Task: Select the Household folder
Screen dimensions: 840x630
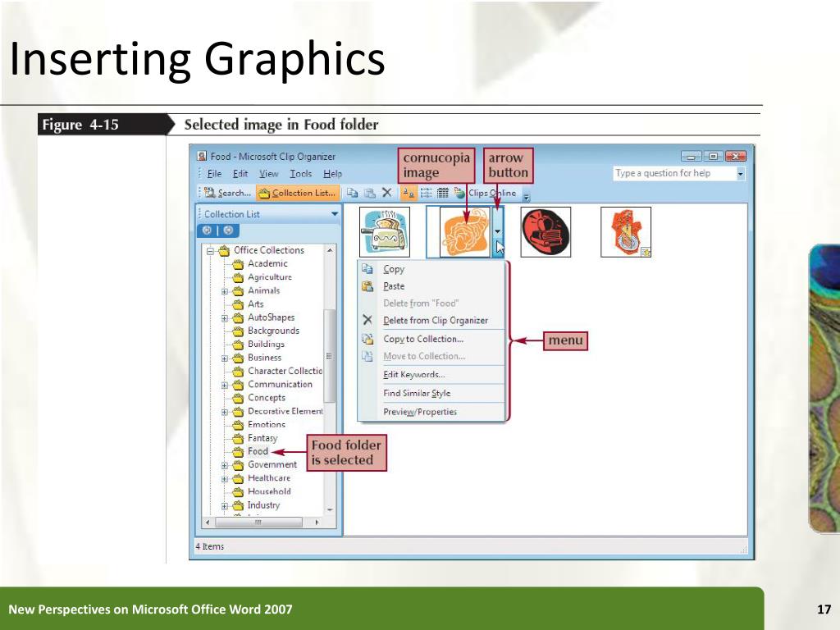Action: click(262, 491)
